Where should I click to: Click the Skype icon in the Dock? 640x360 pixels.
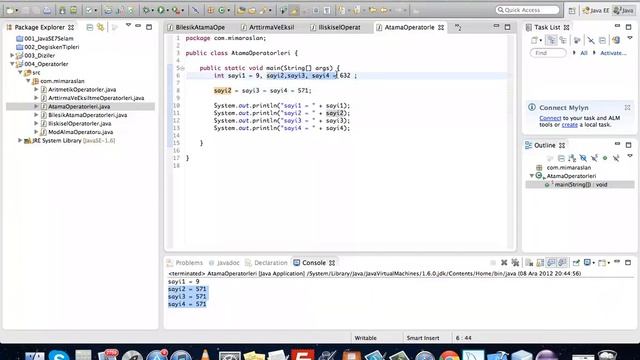pos(59,355)
